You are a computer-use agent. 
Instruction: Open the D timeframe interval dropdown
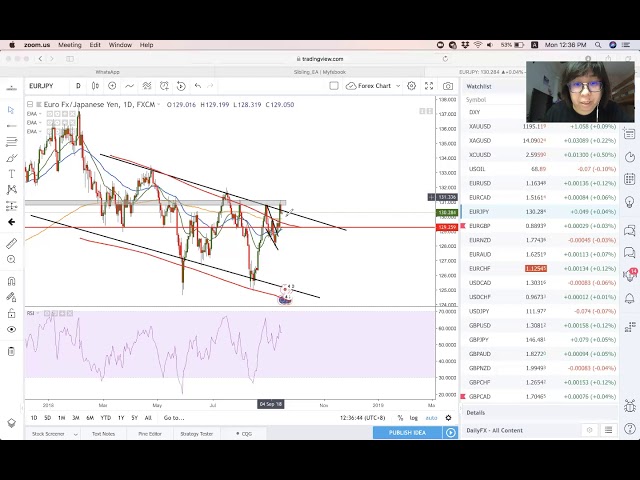78,86
